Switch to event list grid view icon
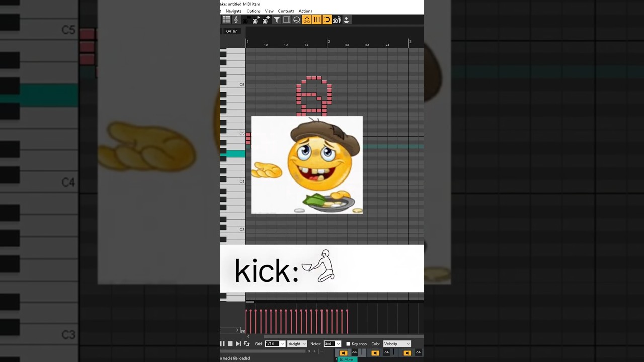The height and width of the screenshot is (362, 644). pyautogui.click(x=226, y=20)
